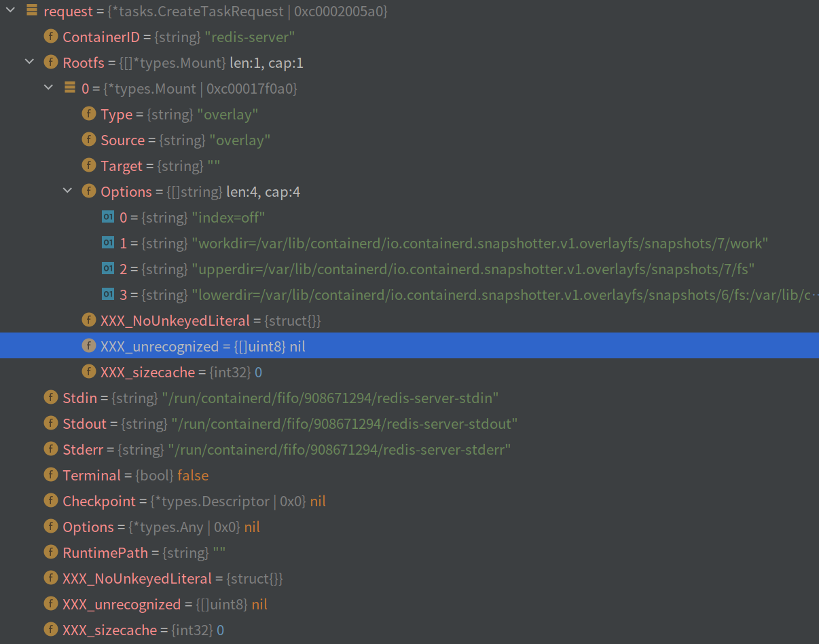
Task: Click the primitive icon of index=off entry
Action: 107,217
